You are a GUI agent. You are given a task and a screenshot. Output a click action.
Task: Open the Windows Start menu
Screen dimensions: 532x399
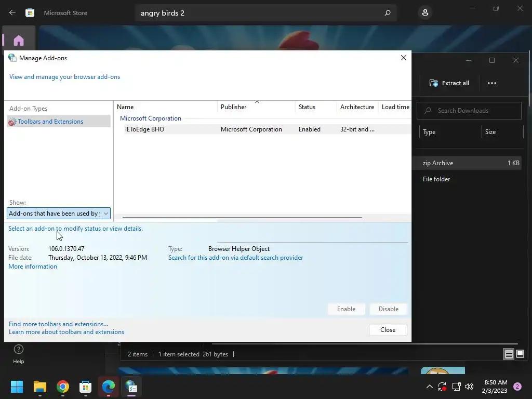coord(17,387)
